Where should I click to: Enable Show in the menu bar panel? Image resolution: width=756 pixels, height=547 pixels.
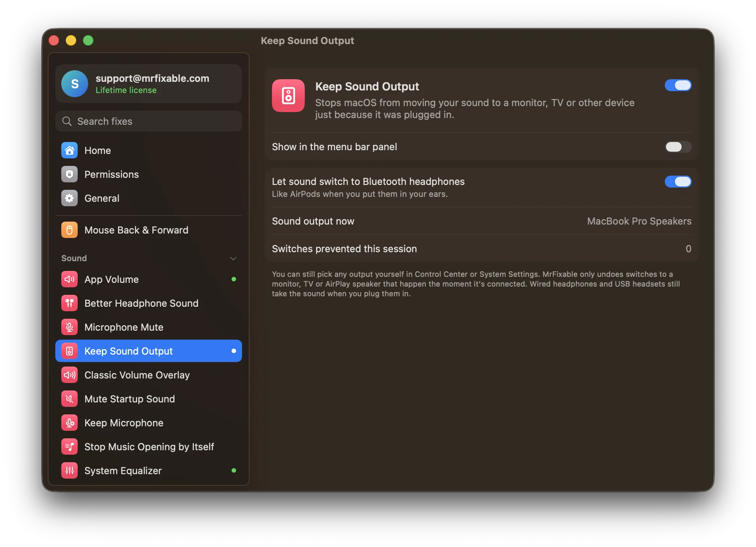coord(678,146)
